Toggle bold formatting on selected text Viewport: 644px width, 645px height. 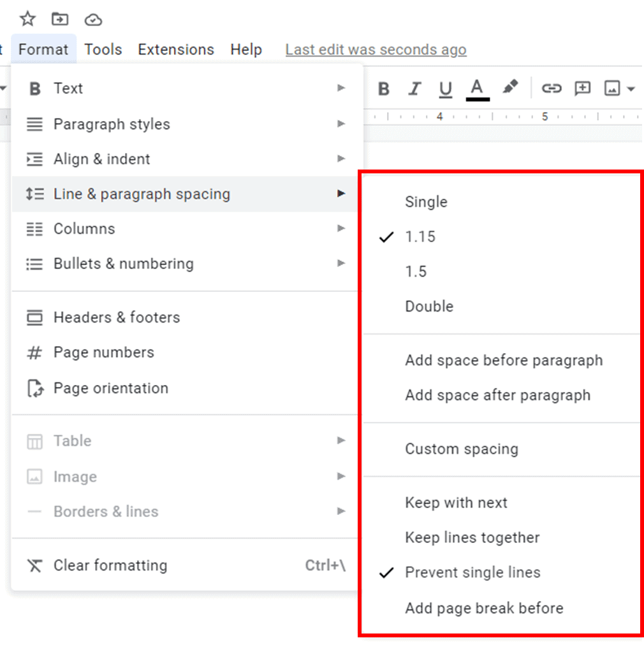(383, 89)
